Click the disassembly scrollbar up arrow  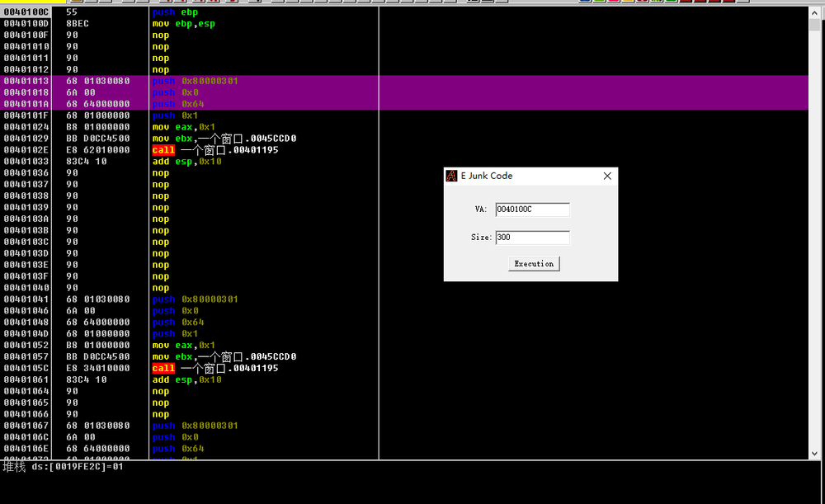tap(814, 12)
